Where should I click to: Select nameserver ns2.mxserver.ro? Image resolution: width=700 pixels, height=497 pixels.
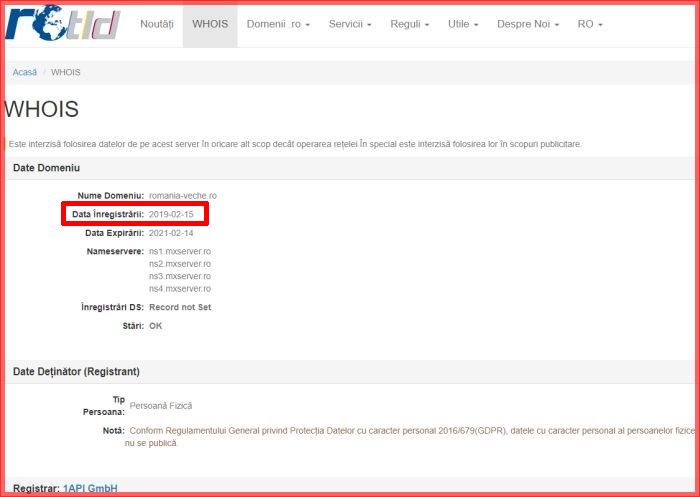[x=180, y=264]
